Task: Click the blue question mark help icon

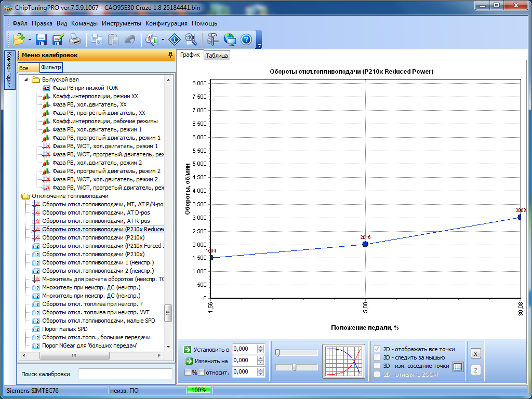Action: click(246, 39)
